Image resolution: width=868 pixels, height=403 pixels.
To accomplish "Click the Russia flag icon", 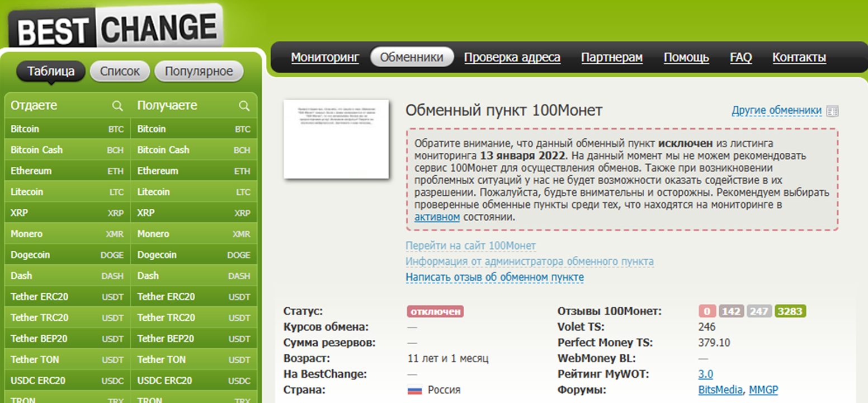I will pos(414,390).
